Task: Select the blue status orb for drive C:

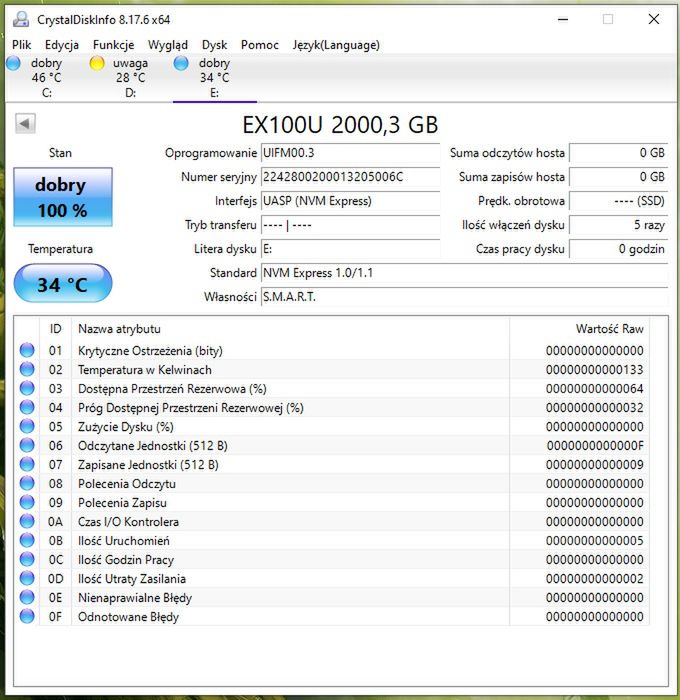Action: coord(13,63)
